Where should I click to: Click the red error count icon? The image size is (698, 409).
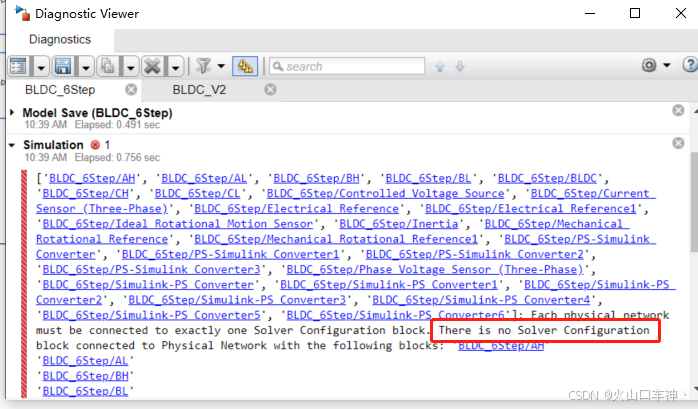pyautogui.click(x=95, y=145)
